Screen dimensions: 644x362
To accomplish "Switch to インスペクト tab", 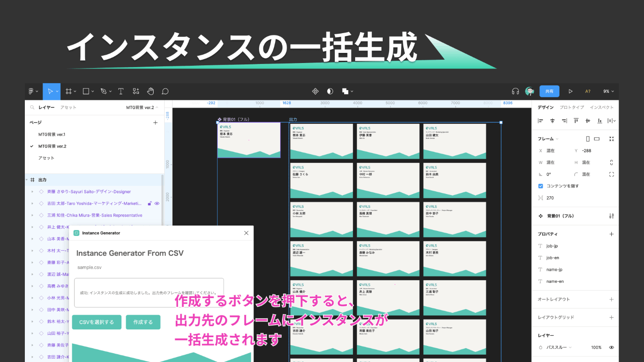I will pyautogui.click(x=602, y=107).
